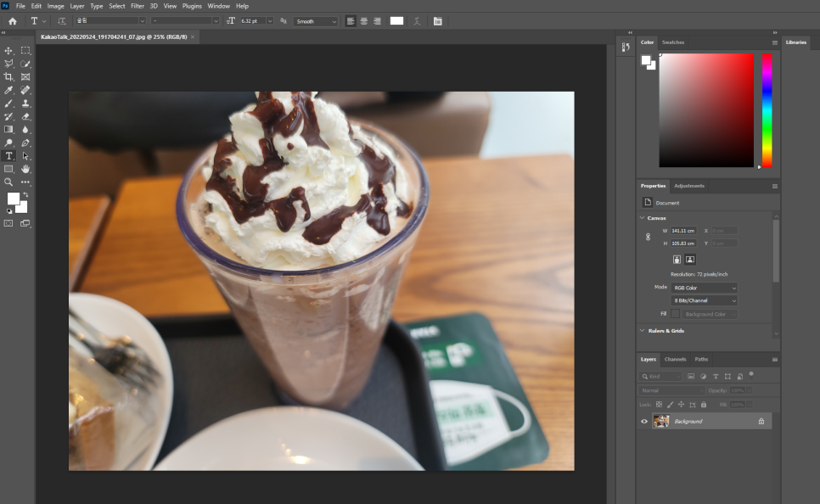
Task: Open 8 Bits/Channel dropdown
Action: [x=704, y=300]
